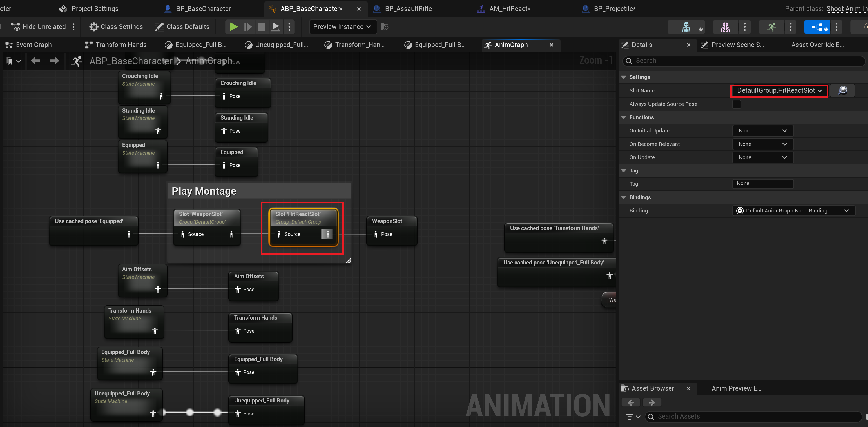Click the preview mesh skeleton icon
Viewport: 868px width, 427px height.
pyautogui.click(x=686, y=27)
